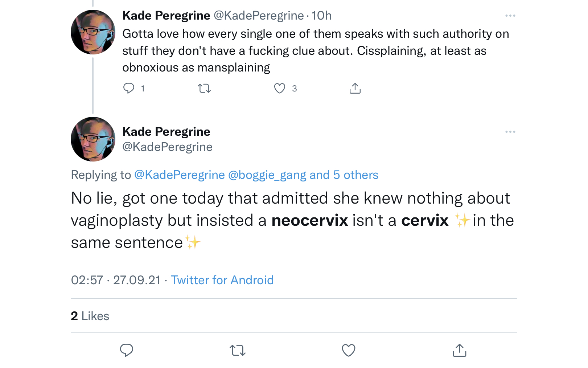This screenshot has height=368, width=588.
Task: Retweet the main neocervix tweet
Action: tap(238, 350)
